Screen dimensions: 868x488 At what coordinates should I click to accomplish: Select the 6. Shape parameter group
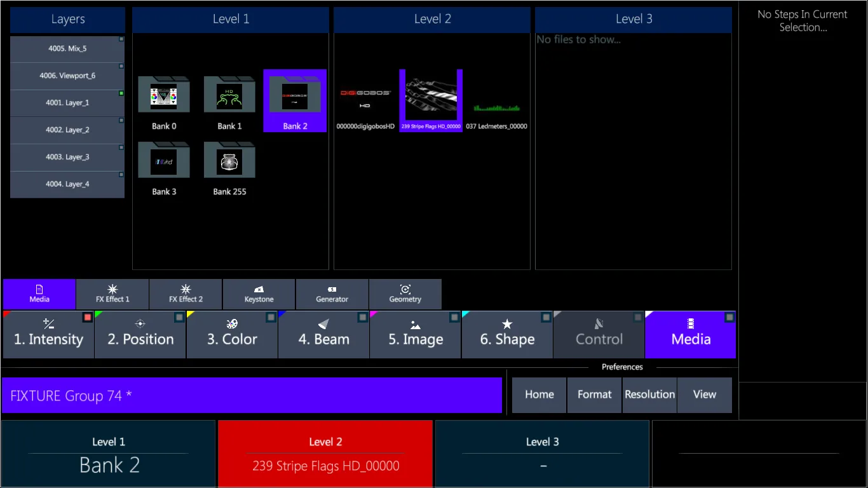(x=507, y=334)
